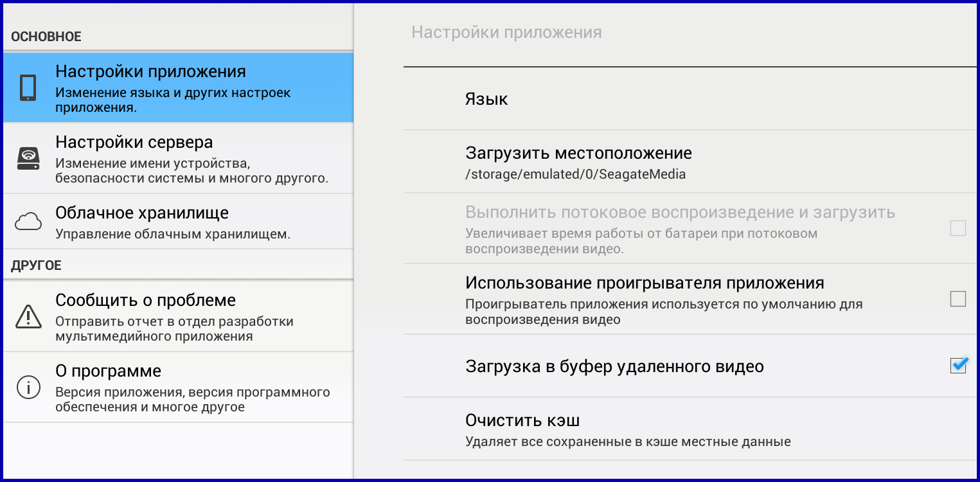980x482 pixels.
Task: Click the /storage/emulated/0/SeagateMedia path text
Action: [575, 174]
